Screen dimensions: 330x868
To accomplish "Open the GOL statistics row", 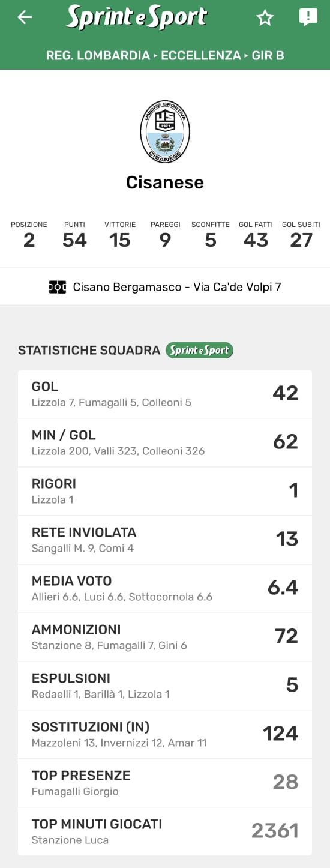I will [165, 394].
